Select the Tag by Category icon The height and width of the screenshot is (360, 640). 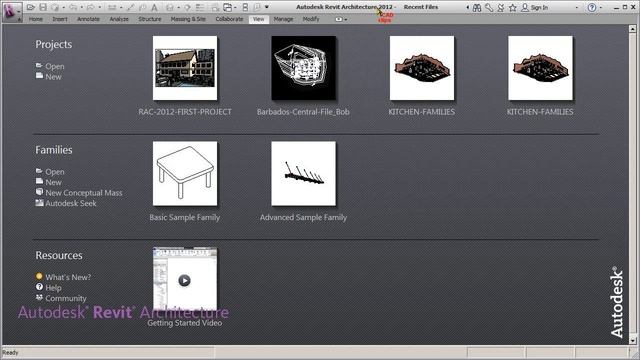tap(143, 7)
